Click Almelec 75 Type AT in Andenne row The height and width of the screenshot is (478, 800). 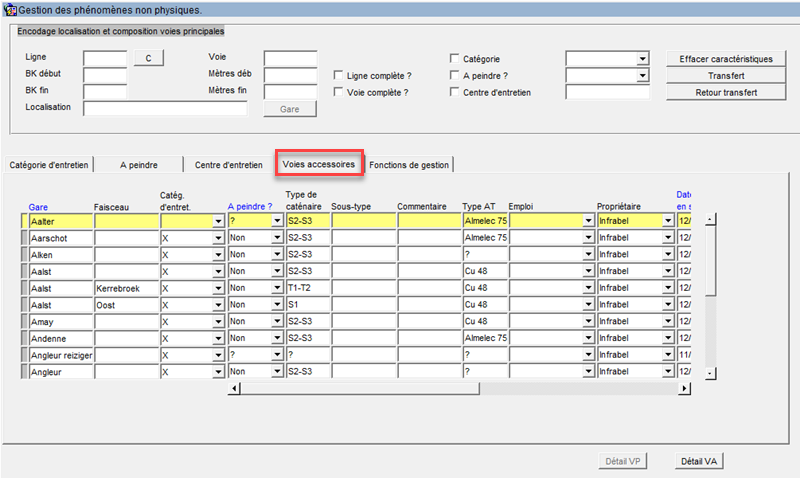pos(485,338)
